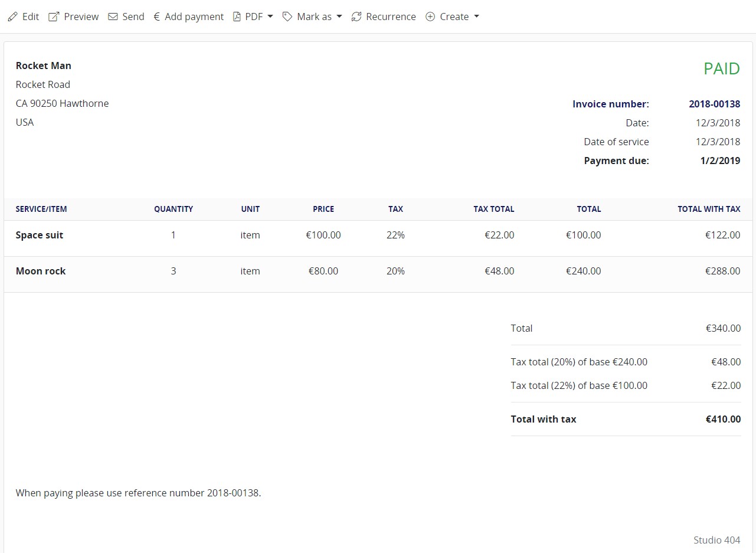
Task: Click the Mark as label text
Action: [314, 17]
